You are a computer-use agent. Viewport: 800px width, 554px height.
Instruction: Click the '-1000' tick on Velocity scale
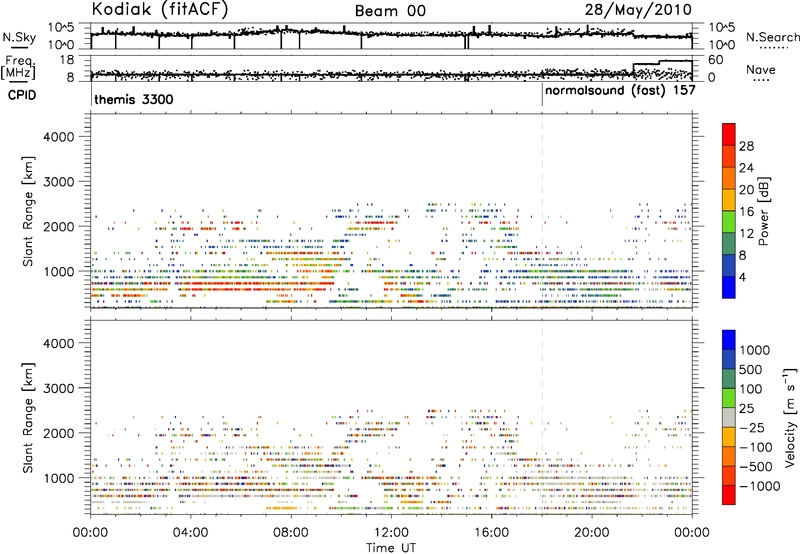pos(760,486)
